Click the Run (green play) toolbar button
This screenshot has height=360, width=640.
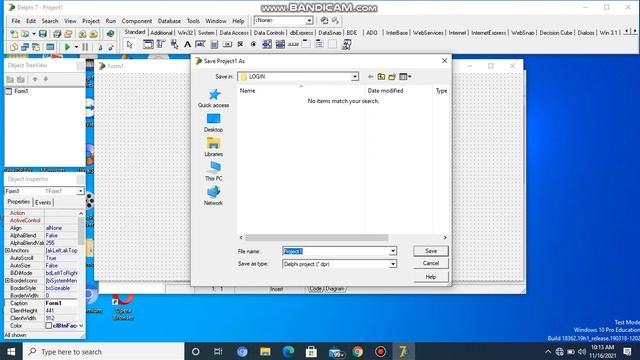tap(67, 47)
